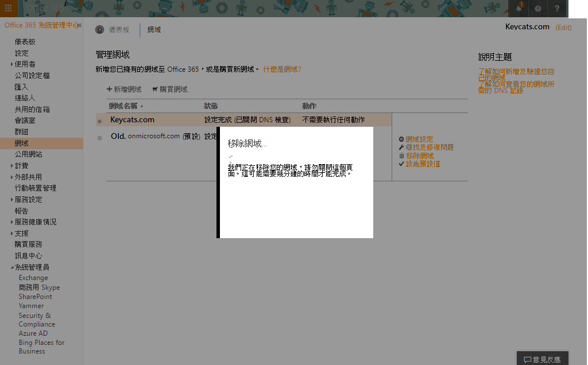Click the 移除網域 action link
Screen dimensions: 588x365
420,156
